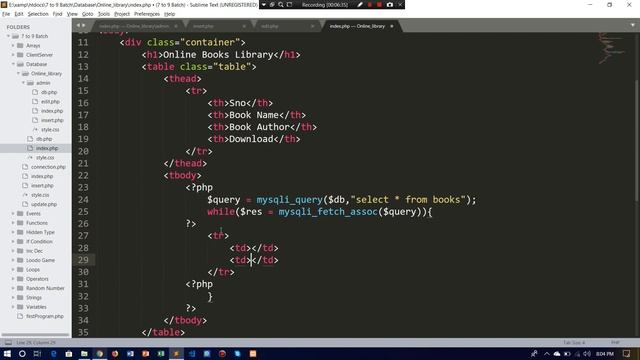Collapse the admin folder
This screenshot has width=640, height=360.
click(23, 83)
